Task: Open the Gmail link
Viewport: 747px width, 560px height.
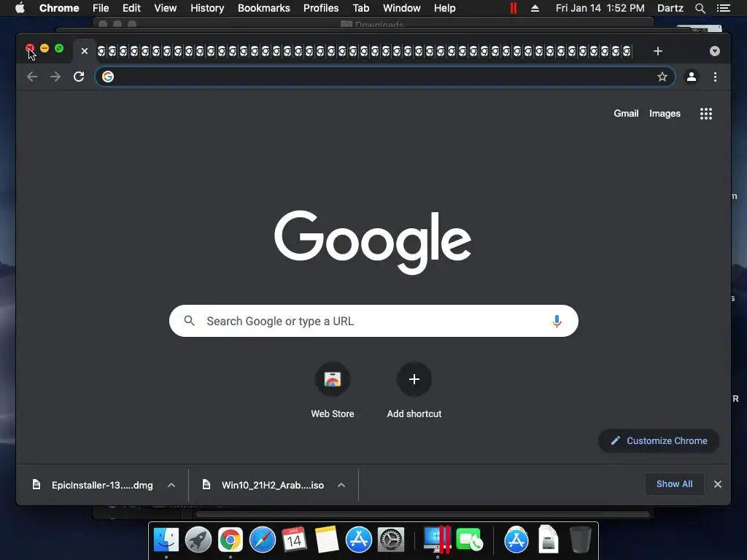Action: 626,113
